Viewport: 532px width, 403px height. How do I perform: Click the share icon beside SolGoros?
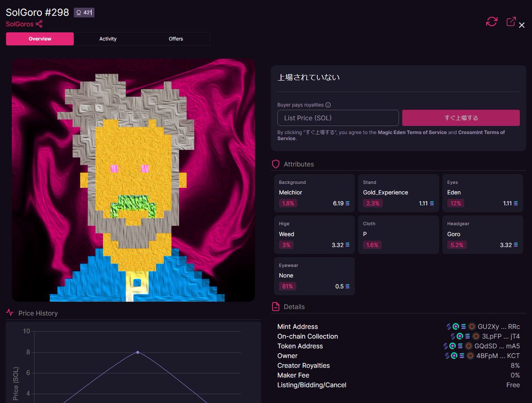pos(39,24)
